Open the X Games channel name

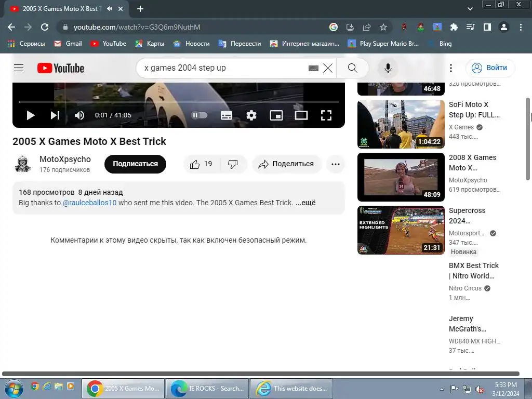[461, 127]
